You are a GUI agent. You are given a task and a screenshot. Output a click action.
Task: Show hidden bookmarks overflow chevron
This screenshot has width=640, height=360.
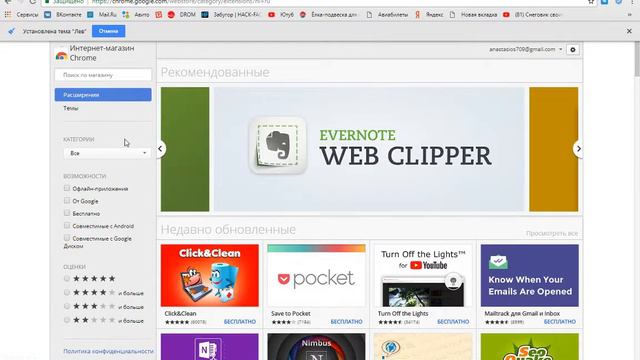(629, 14)
